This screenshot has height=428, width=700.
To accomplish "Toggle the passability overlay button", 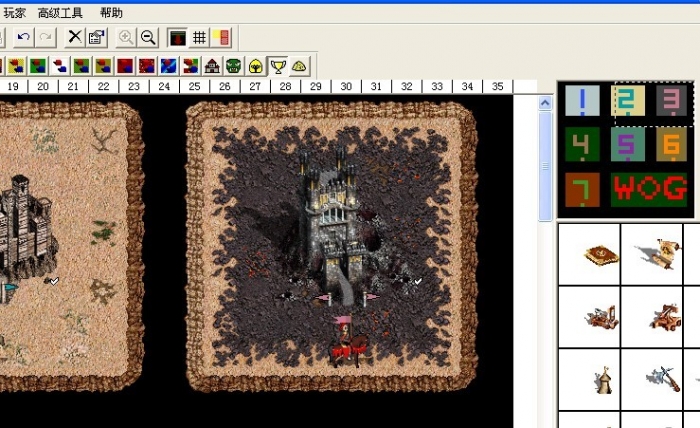I will point(221,37).
